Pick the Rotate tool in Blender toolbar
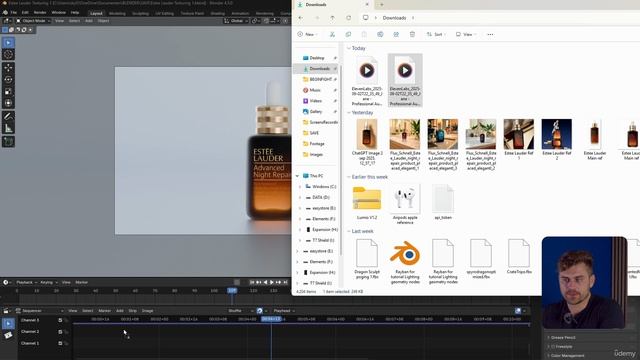Image resolution: width=640 pixels, height=360 pixels. (8, 80)
